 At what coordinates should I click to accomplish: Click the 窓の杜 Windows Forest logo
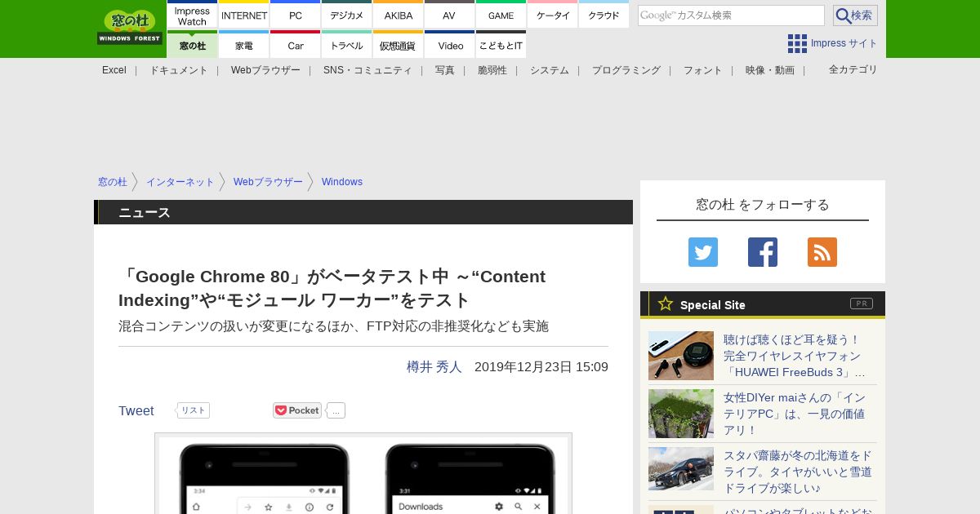coord(130,27)
